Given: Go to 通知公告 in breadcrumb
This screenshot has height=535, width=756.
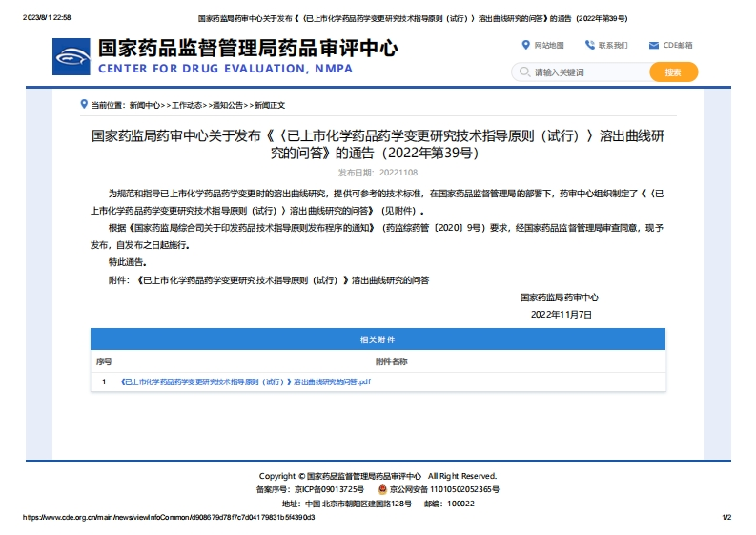Looking at the screenshot, I should (228, 105).
